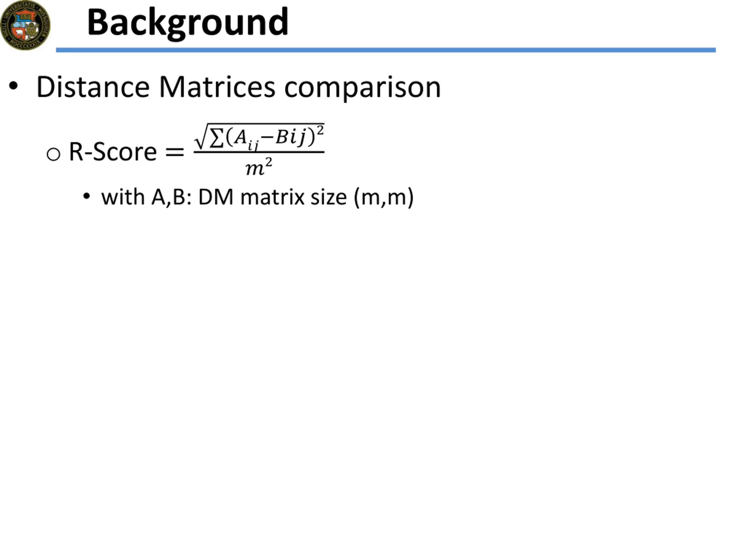Click the summation sigma symbol
Image resolution: width=747 pixels, height=560 pixels.
point(217,138)
